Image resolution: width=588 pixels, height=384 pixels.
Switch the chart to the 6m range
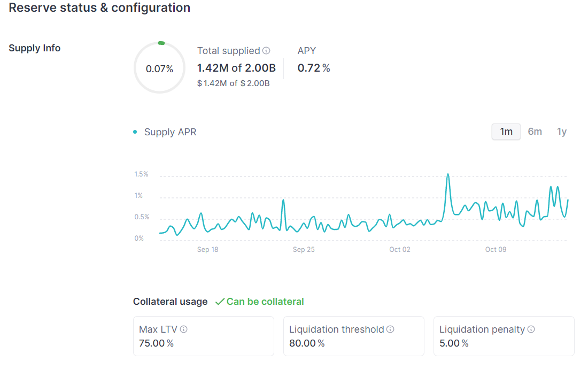[x=535, y=132]
